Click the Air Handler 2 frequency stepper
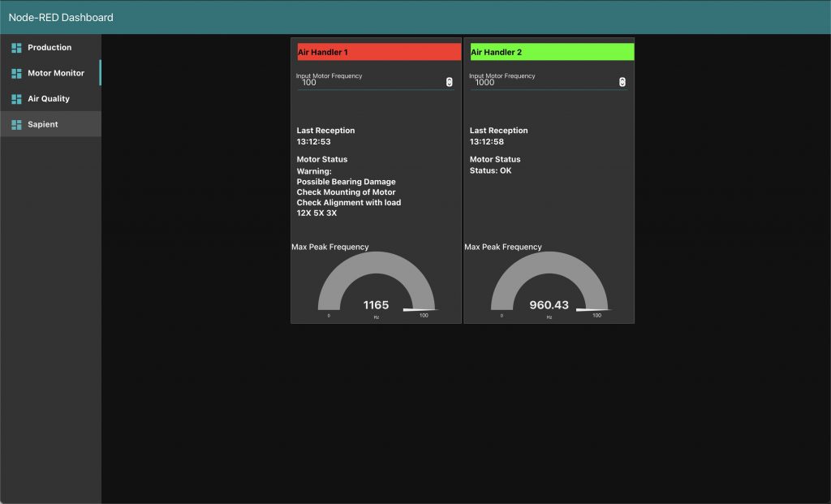This screenshot has width=831, height=504. point(622,82)
